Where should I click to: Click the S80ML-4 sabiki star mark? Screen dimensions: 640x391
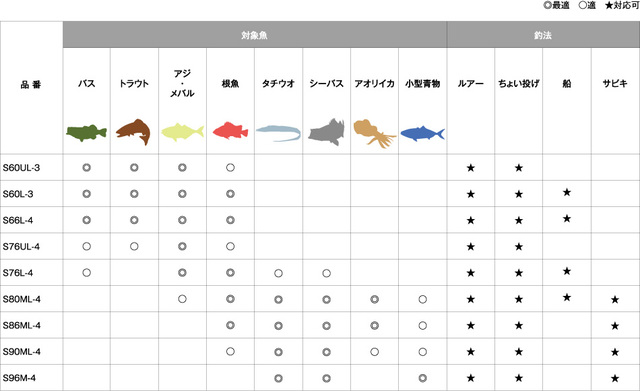coord(615,300)
